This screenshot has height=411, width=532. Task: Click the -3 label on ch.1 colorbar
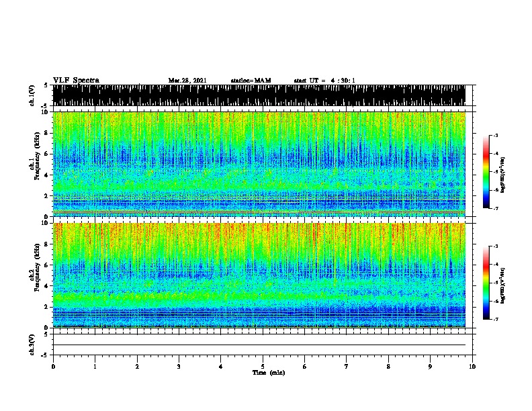(496, 135)
